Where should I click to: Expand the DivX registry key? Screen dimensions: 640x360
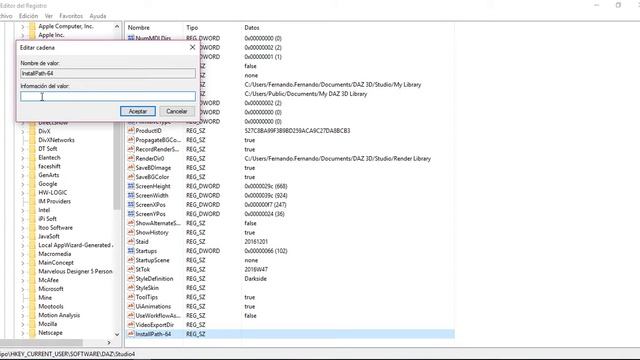coord(22,131)
